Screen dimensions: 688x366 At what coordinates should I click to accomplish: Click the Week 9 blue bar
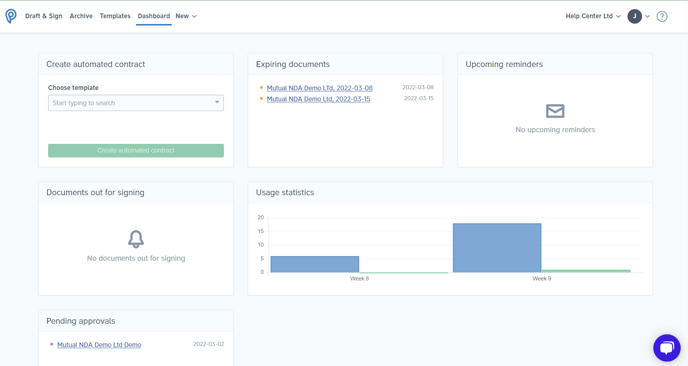coord(497,248)
